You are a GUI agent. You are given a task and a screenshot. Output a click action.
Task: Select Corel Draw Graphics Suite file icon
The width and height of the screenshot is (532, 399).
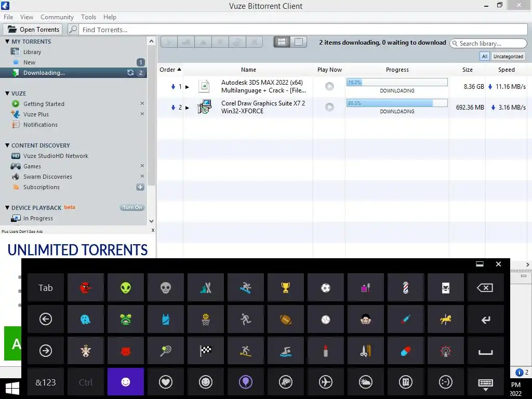pos(204,107)
